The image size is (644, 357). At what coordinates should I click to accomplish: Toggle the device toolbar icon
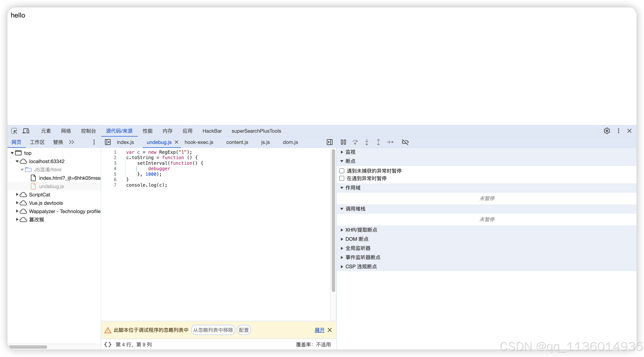(26, 131)
